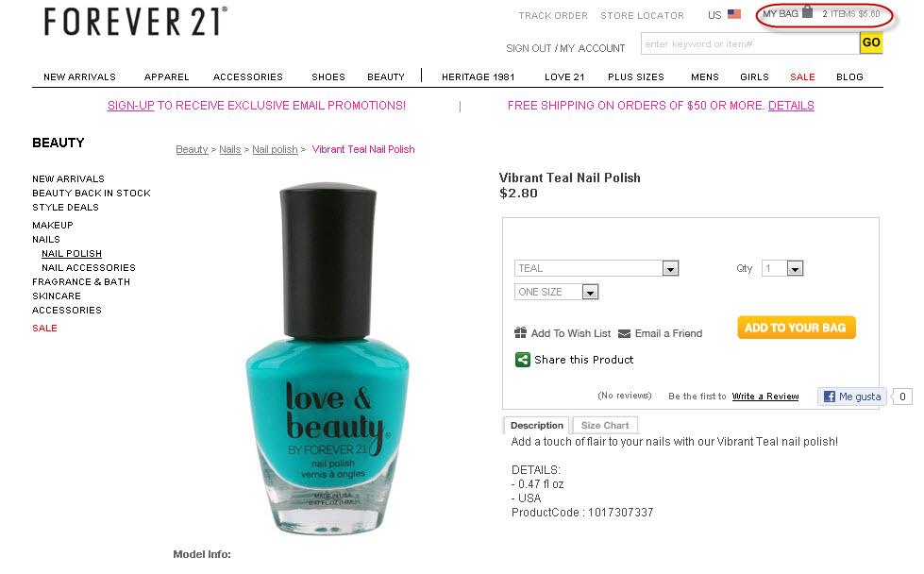Click the Facebook Me gusta button
924x574 pixels.
tap(852, 397)
